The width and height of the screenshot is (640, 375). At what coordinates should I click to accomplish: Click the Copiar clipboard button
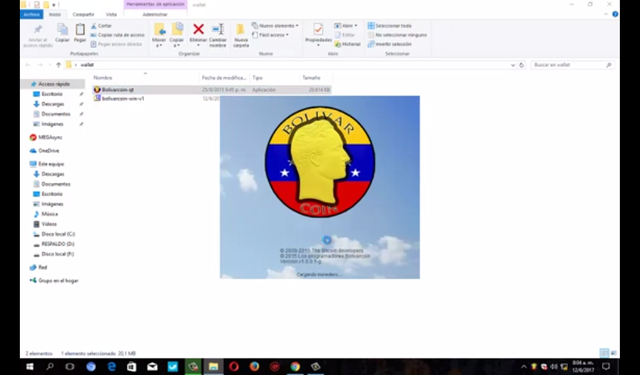[x=62, y=33]
